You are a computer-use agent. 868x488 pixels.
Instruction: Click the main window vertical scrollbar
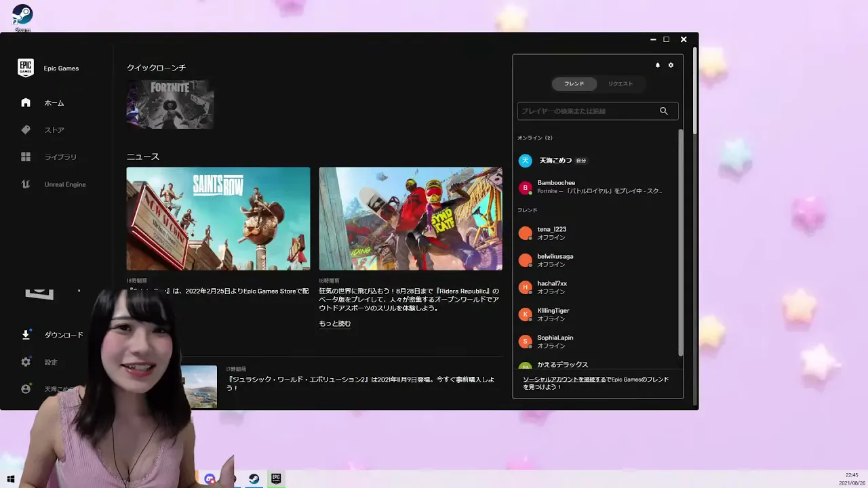(695, 91)
